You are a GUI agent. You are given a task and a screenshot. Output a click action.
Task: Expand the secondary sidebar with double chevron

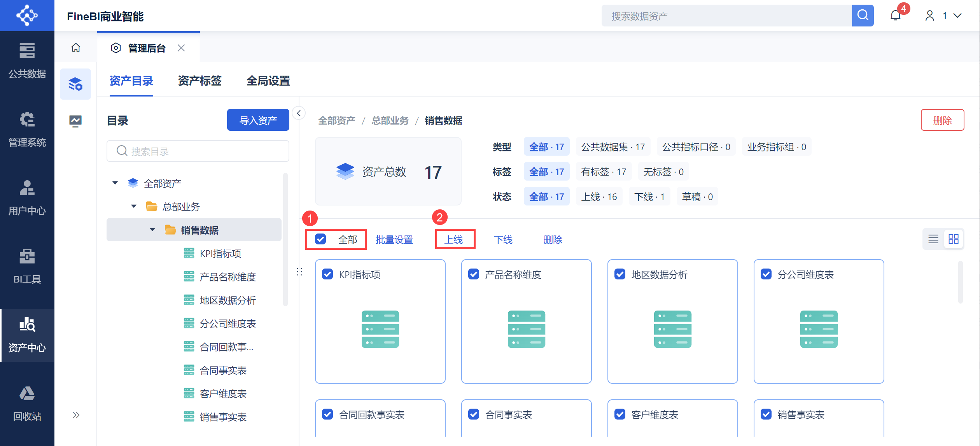(x=76, y=415)
